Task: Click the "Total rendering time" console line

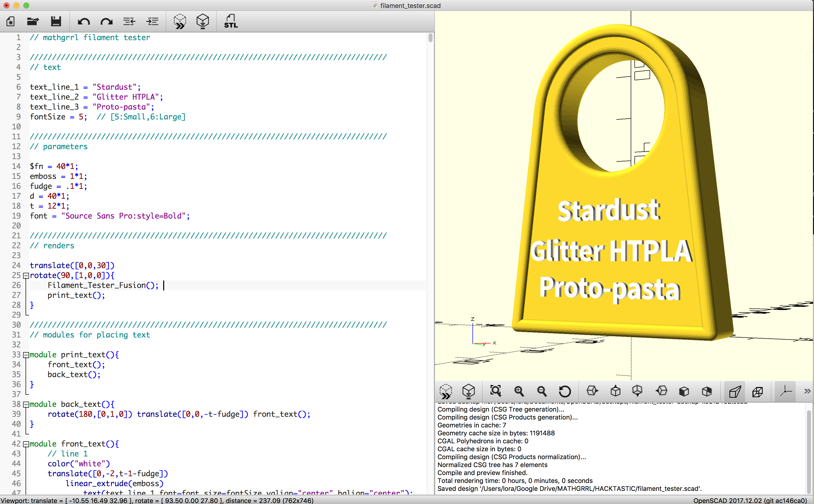Action: 515,481
